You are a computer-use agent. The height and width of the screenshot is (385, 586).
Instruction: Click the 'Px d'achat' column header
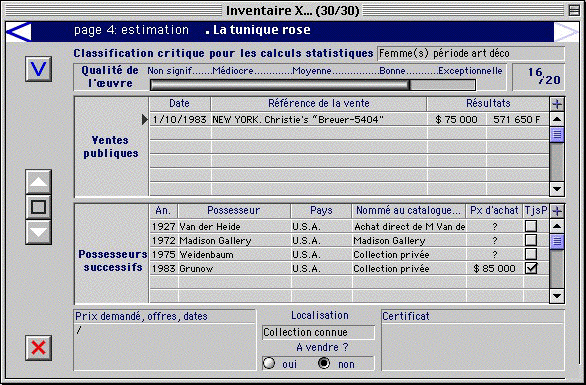(x=494, y=211)
